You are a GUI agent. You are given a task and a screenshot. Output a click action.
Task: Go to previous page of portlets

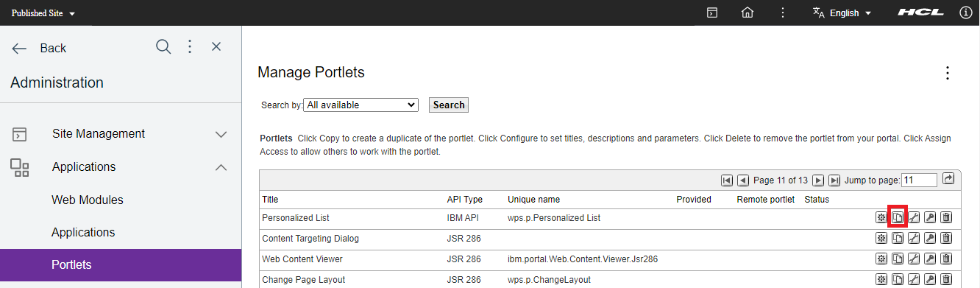point(743,180)
